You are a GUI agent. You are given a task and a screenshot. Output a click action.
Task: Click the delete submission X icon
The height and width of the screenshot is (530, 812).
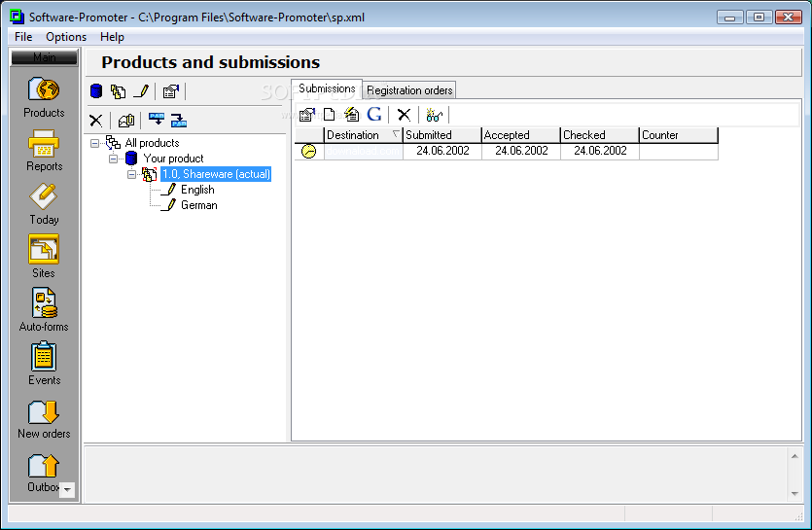pyautogui.click(x=404, y=115)
